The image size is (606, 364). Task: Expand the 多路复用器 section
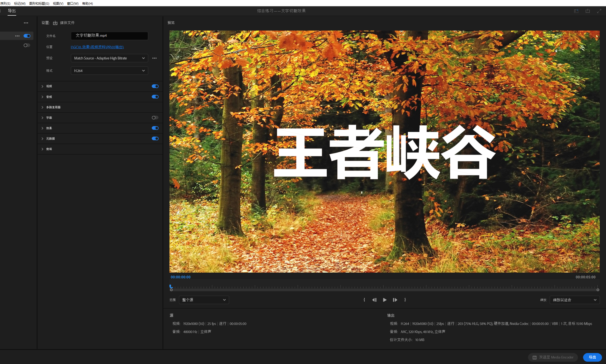53,107
